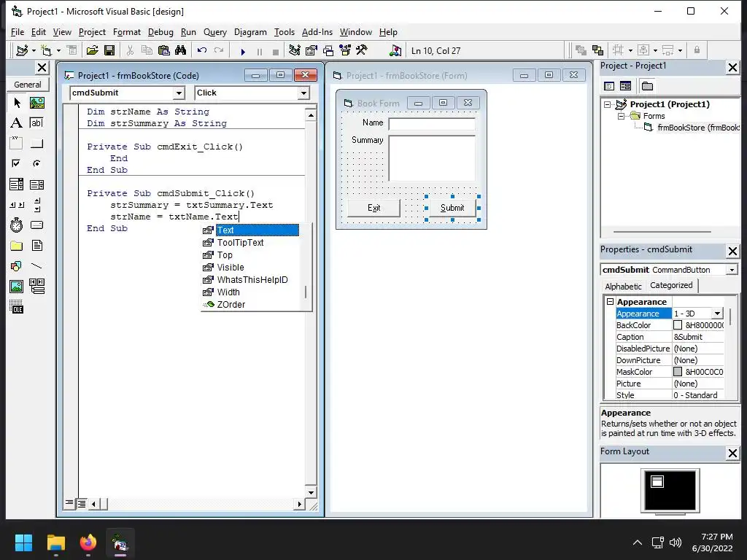The image size is (747, 560).
Task: Select the ComboBox control tool
Action: point(17,184)
